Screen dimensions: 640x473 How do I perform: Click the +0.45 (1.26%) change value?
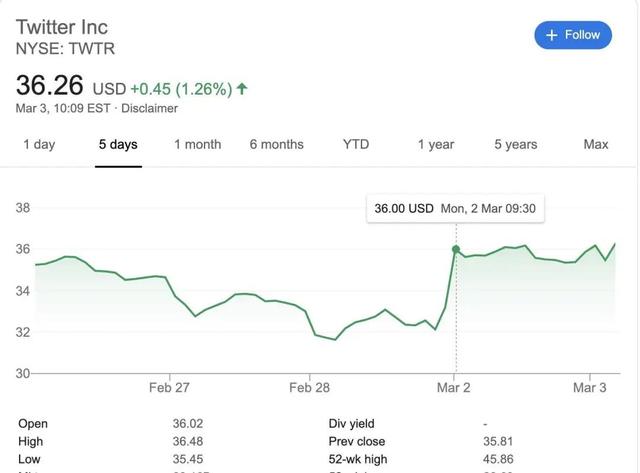(181, 89)
